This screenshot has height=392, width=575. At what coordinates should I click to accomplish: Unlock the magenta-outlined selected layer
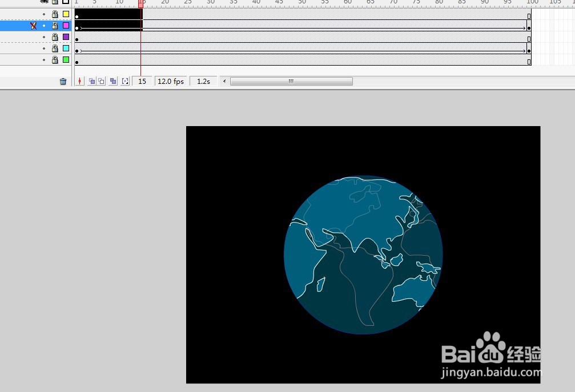pos(55,26)
